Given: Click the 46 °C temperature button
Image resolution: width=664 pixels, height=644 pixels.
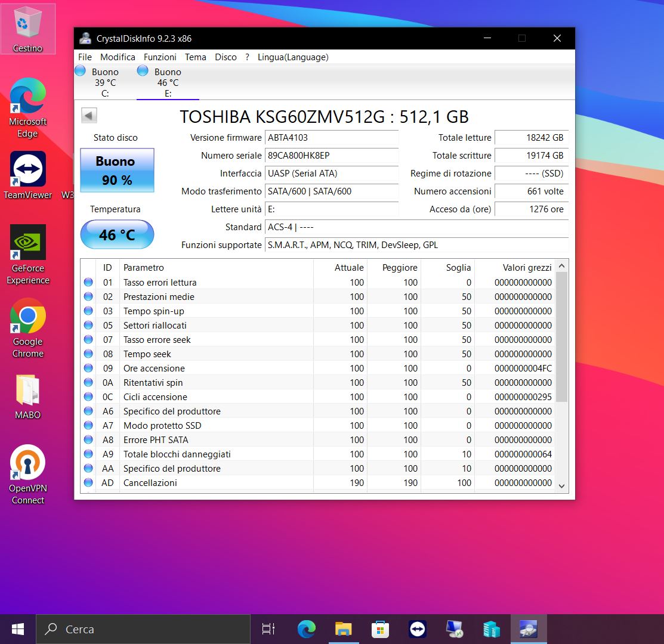Looking at the screenshot, I should point(117,234).
